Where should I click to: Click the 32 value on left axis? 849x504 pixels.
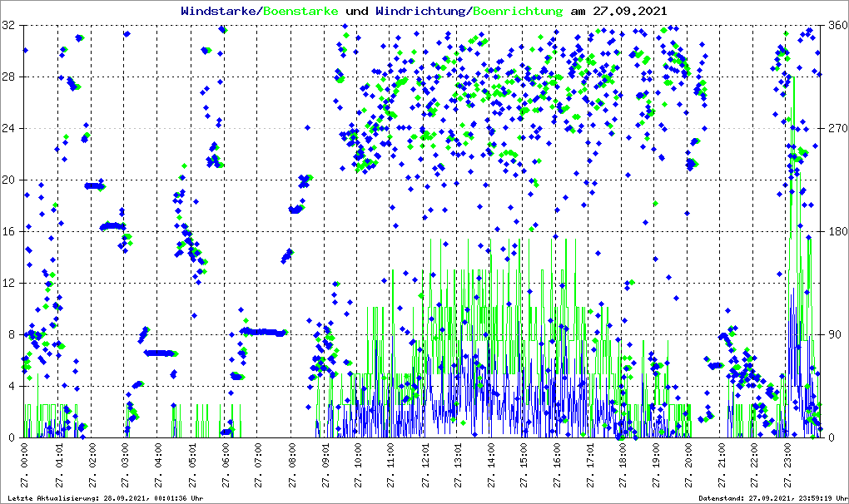(x=11, y=26)
